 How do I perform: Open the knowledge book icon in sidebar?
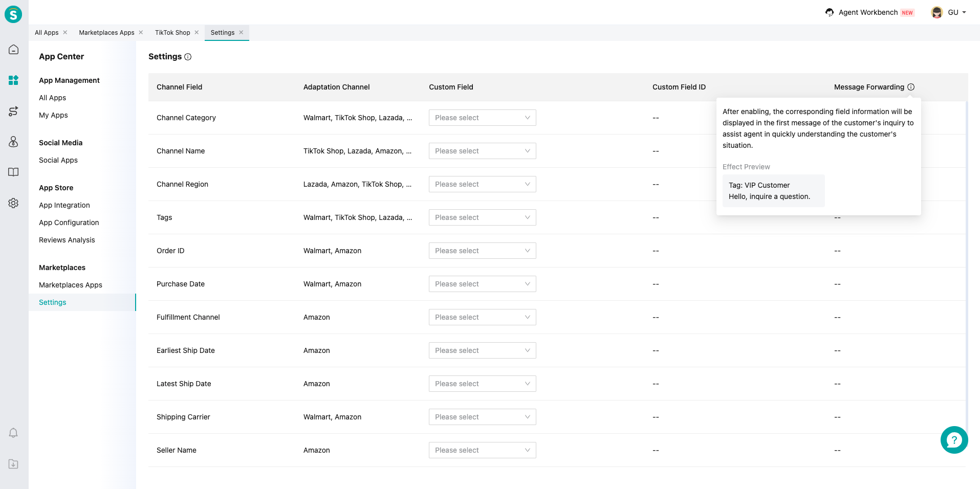tap(14, 172)
